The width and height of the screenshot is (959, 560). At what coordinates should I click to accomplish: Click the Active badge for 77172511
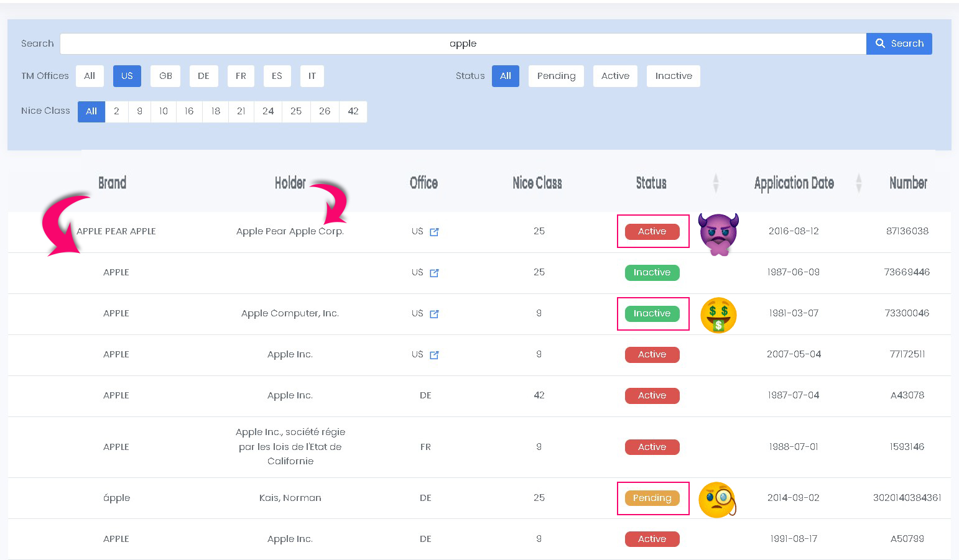click(x=652, y=354)
